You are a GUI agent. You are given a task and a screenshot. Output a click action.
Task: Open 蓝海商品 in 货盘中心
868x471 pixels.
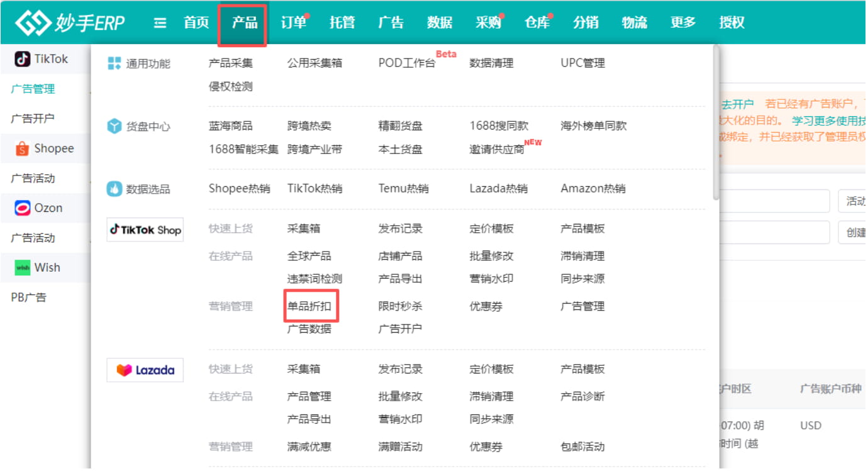[x=231, y=126]
